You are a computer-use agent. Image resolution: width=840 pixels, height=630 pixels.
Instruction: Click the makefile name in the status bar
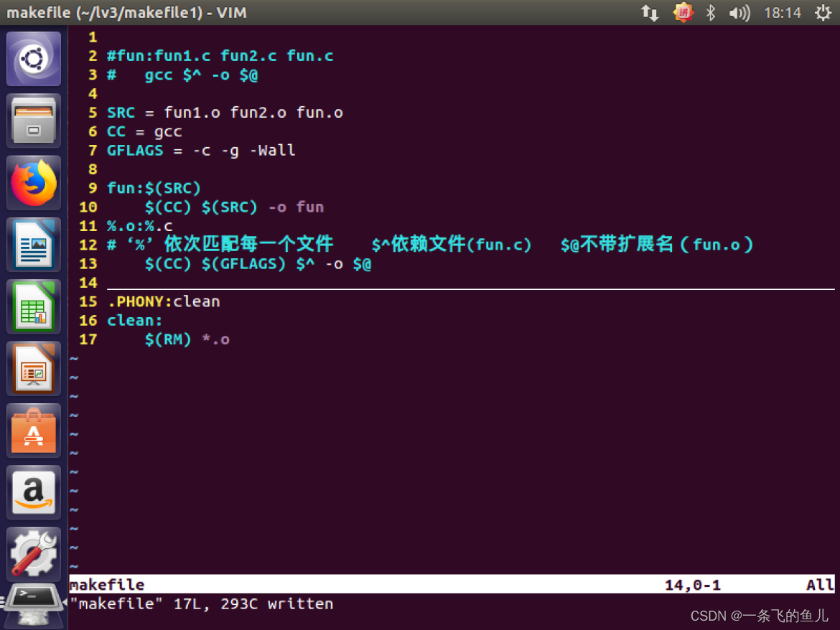106,584
